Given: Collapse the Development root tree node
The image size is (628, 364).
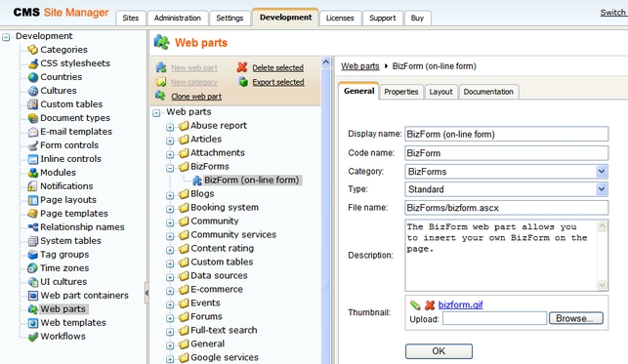Looking at the screenshot, I should pyautogui.click(x=6, y=37).
